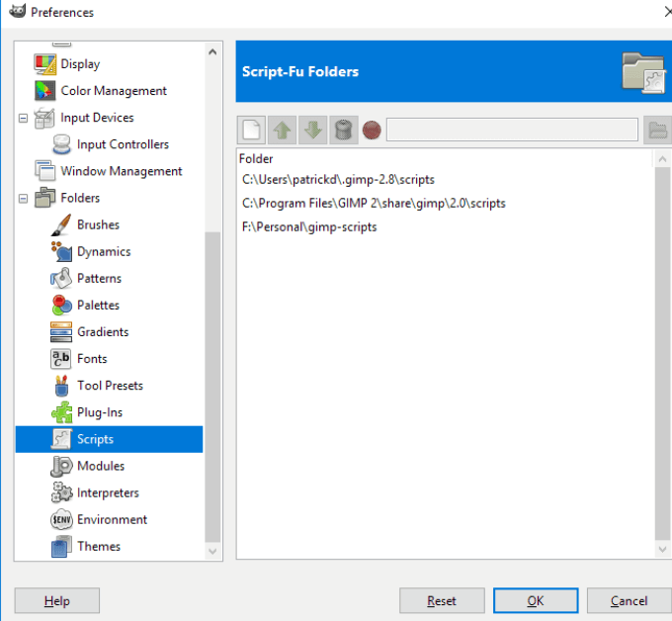Select Brushes in the Folders tree
This screenshot has width=672, height=621.
[98, 224]
